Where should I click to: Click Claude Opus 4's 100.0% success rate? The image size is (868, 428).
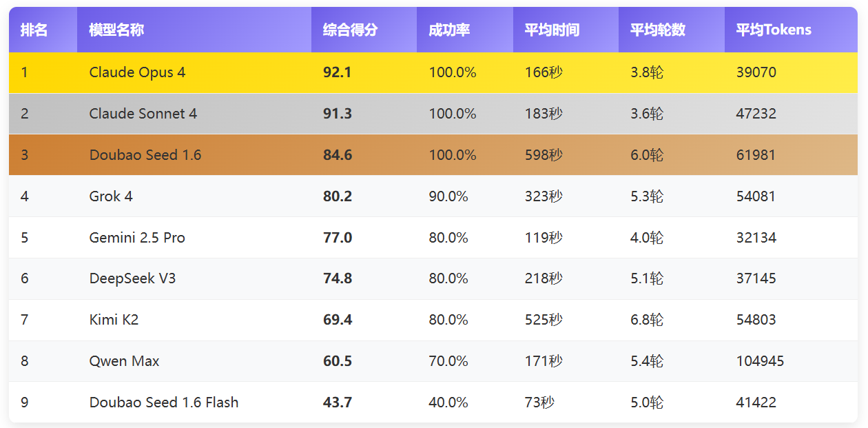[453, 72]
